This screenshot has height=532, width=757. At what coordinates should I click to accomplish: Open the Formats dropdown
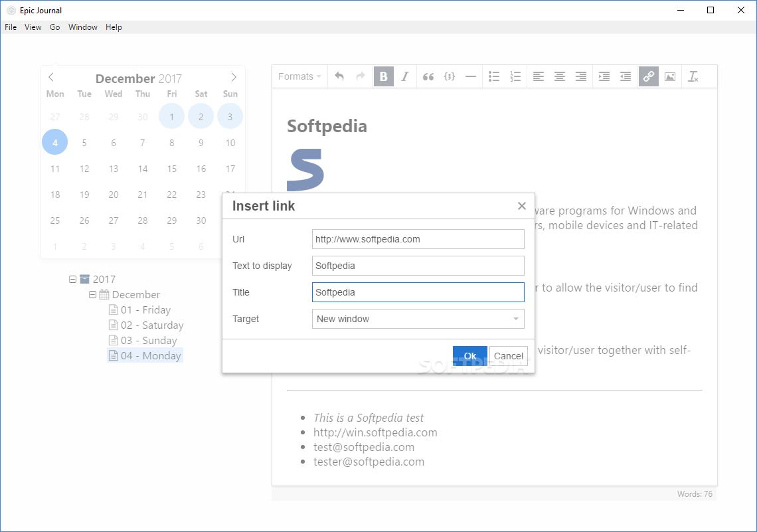[299, 76]
